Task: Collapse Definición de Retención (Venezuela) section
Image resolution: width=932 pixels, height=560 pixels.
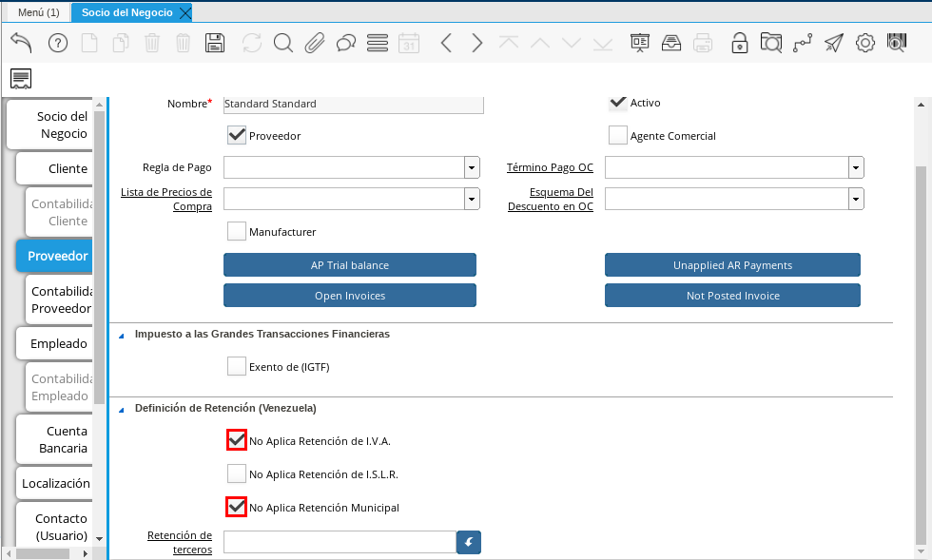Action: (121, 409)
